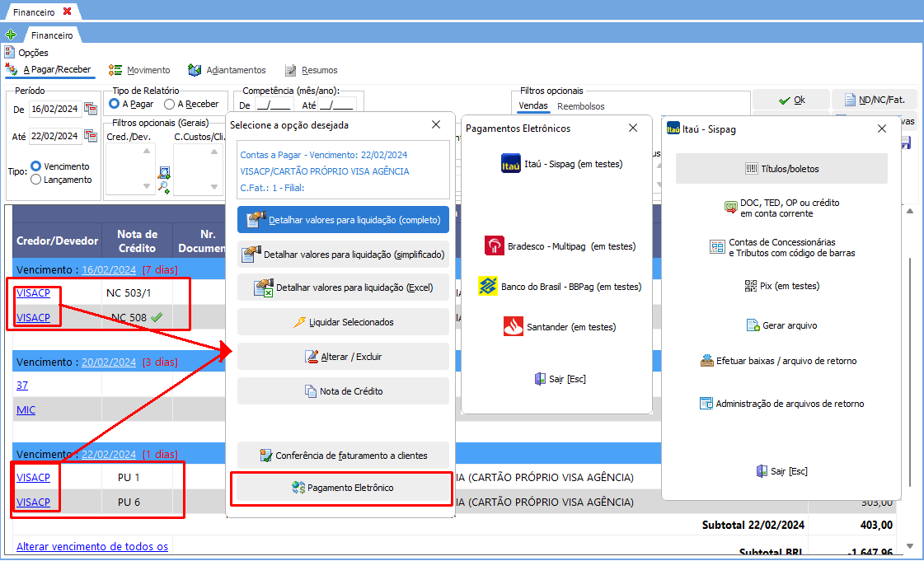Click the Ok button

click(791, 100)
